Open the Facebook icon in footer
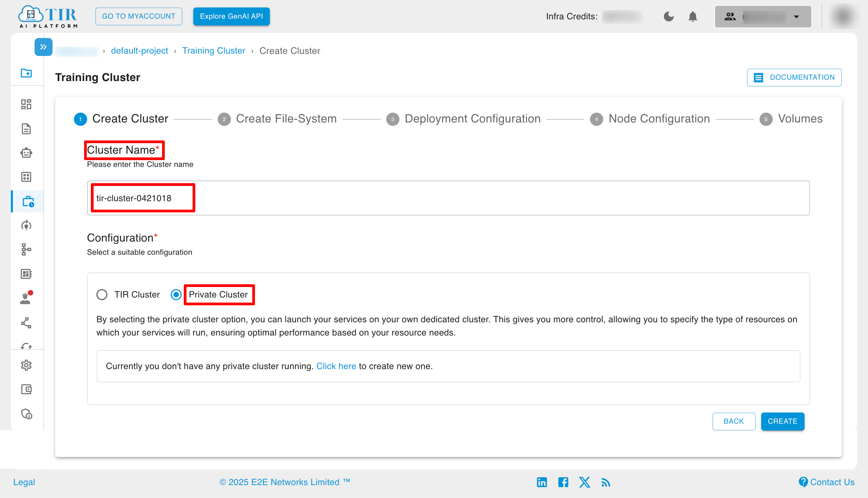 pyautogui.click(x=563, y=482)
